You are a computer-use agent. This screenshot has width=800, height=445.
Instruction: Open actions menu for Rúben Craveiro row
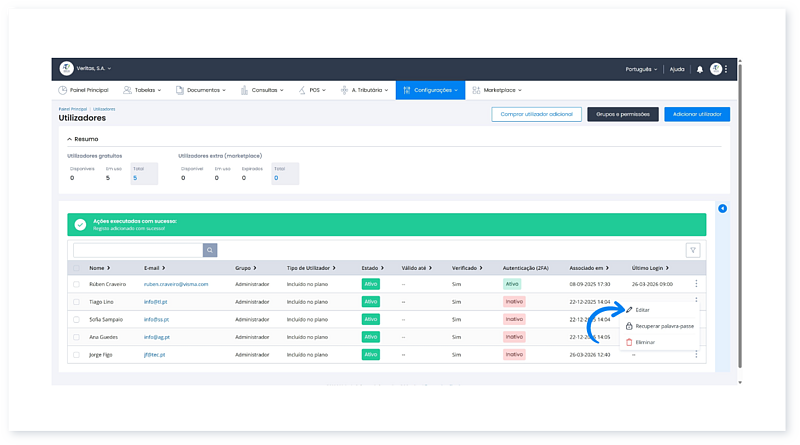pos(696,284)
